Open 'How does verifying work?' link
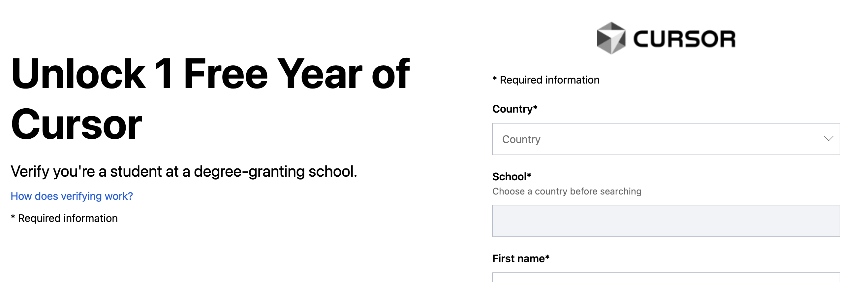Image resolution: width=868 pixels, height=282 pixels. click(72, 196)
